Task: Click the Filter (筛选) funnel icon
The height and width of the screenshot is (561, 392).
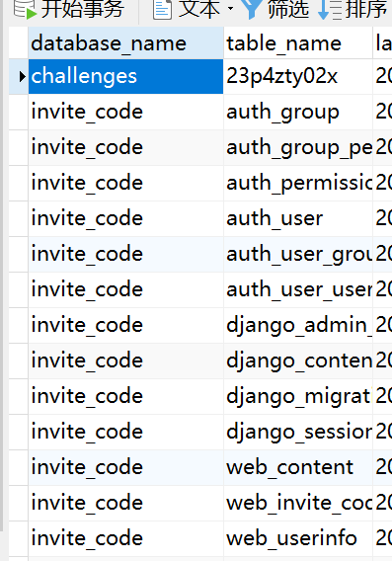Action: point(252,9)
